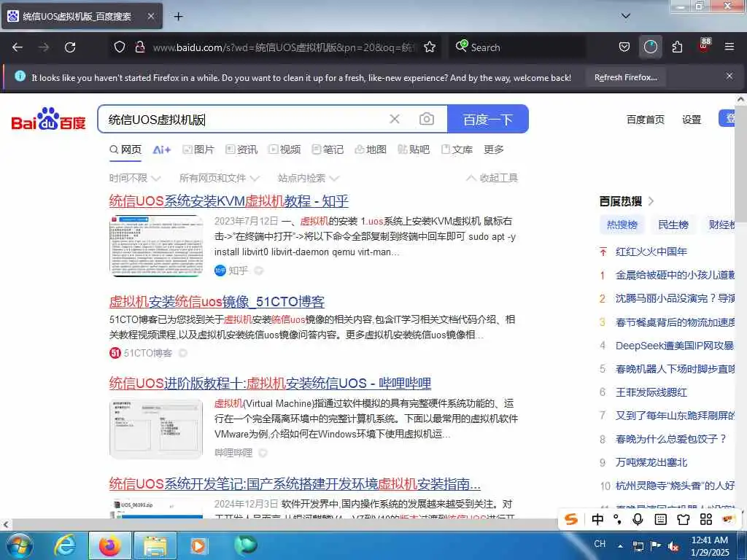This screenshot has width=747, height=560.
Task: Expand the 站点内检索 dropdown
Action: click(309, 178)
